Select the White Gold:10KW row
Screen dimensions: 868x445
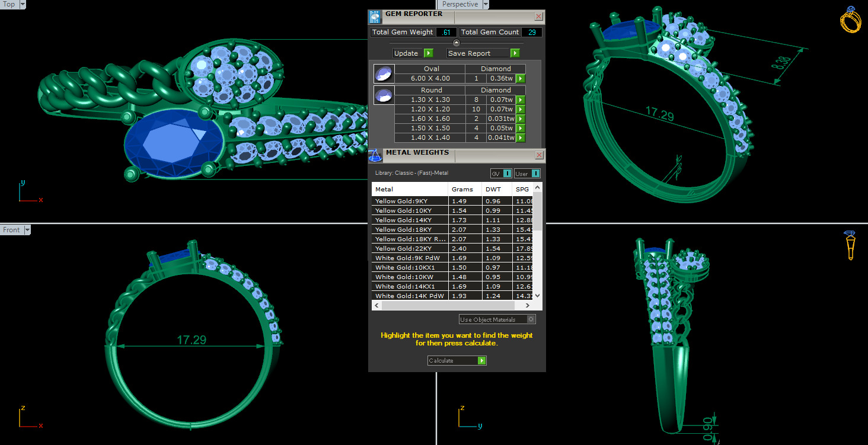pos(452,277)
